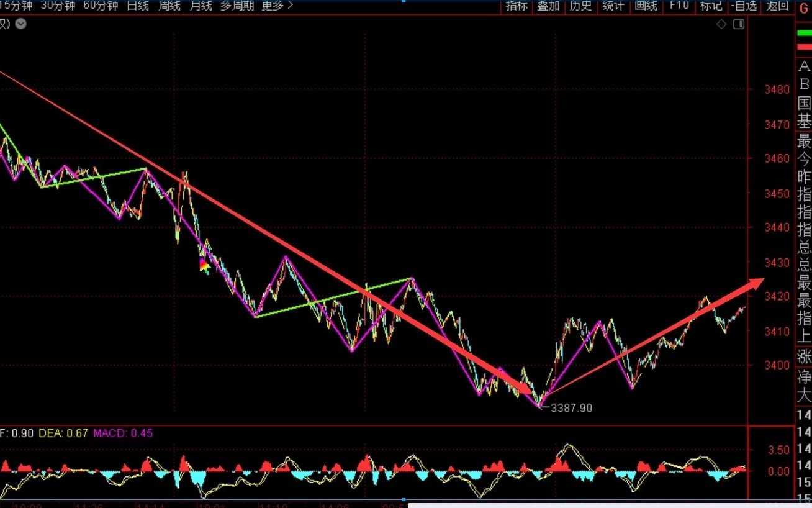Toggle the side panel layout icon
This screenshot has width=812, height=508.
coord(739,24)
